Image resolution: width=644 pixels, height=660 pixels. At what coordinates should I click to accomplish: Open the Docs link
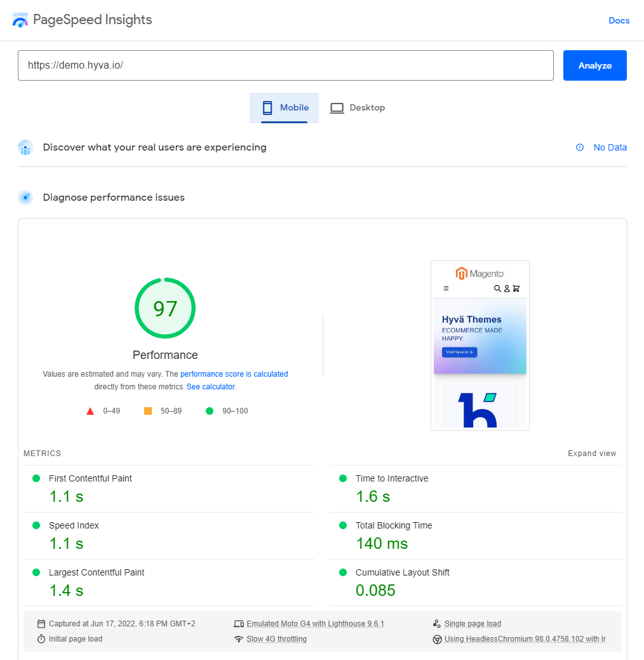click(x=619, y=20)
